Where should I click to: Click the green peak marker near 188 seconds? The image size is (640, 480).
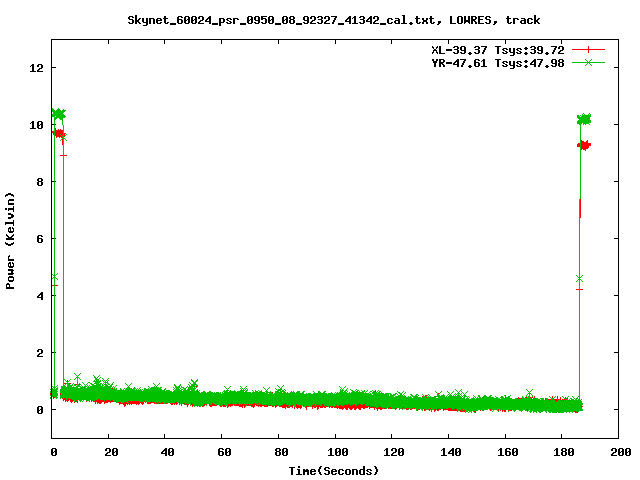(584, 119)
